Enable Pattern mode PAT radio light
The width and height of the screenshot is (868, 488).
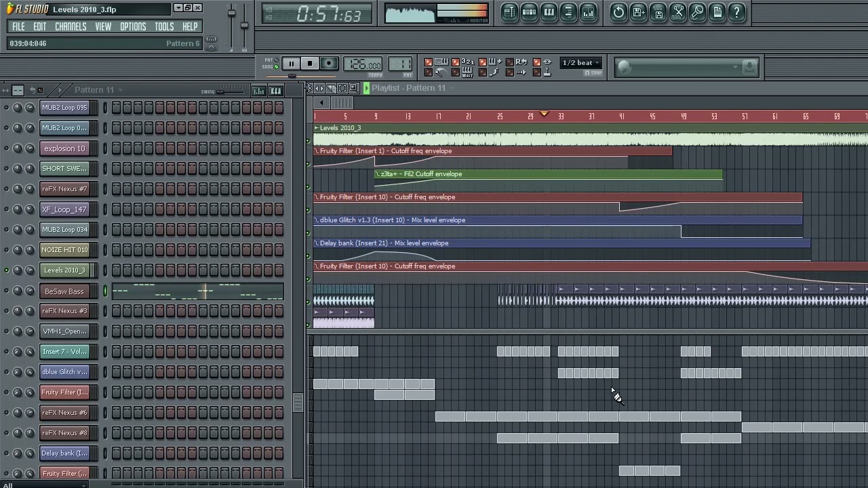point(277,60)
